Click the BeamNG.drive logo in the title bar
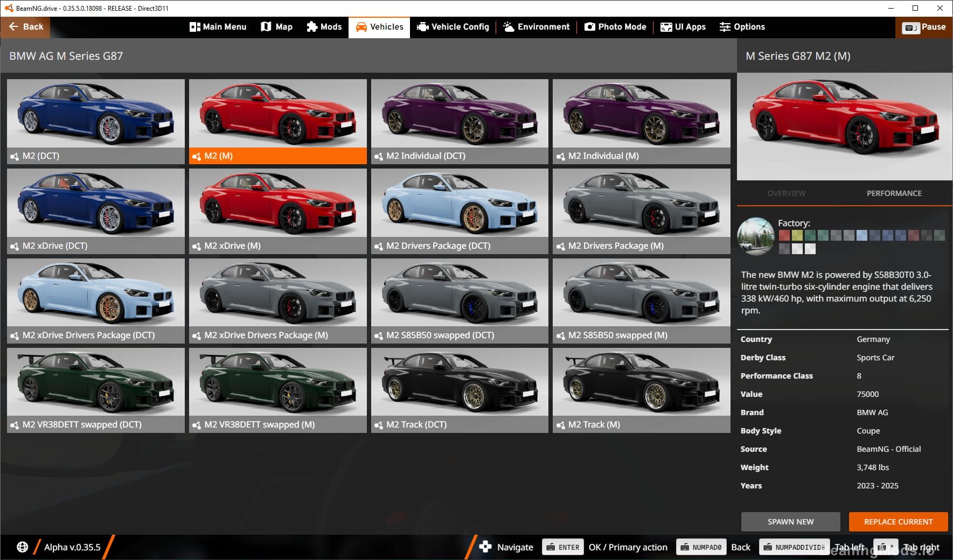 click(x=9, y=8)
